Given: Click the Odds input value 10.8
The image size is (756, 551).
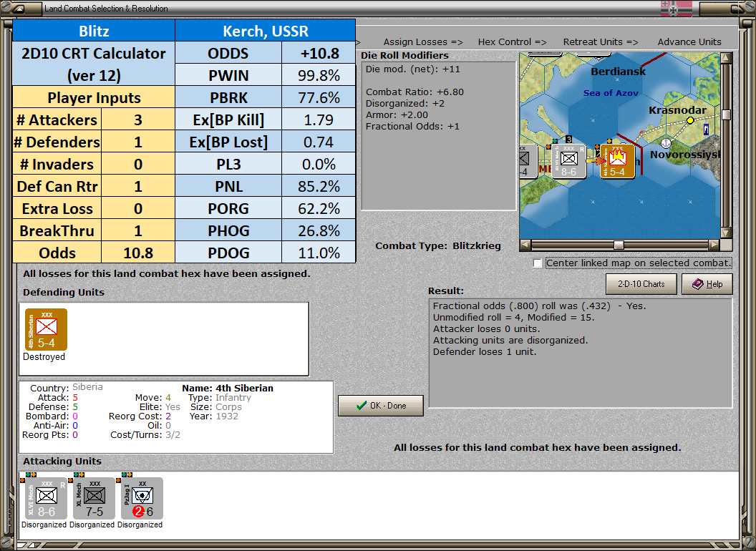Looking at the screenshot, I should coord(138,253).
